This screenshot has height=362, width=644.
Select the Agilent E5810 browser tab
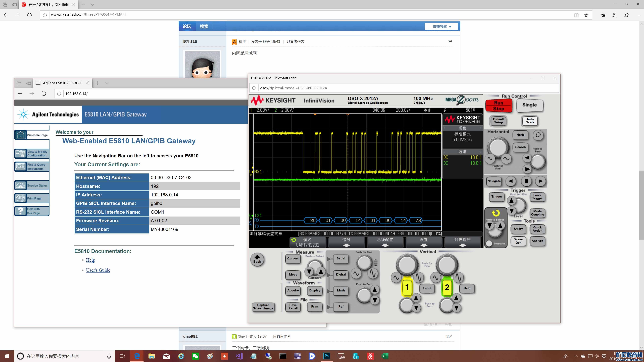click(63, 83)
